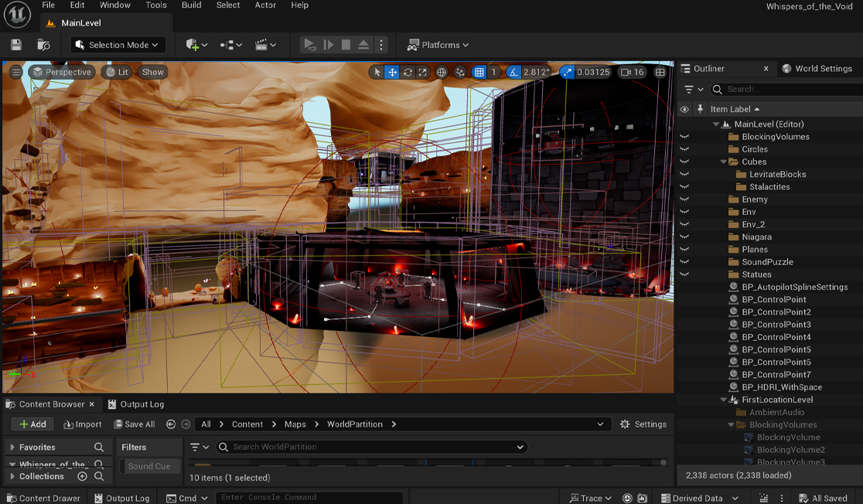Viewport: 863px width, 504px height.
Task: Activate the Rotate gizmo tool
Action: click(408, 72)
